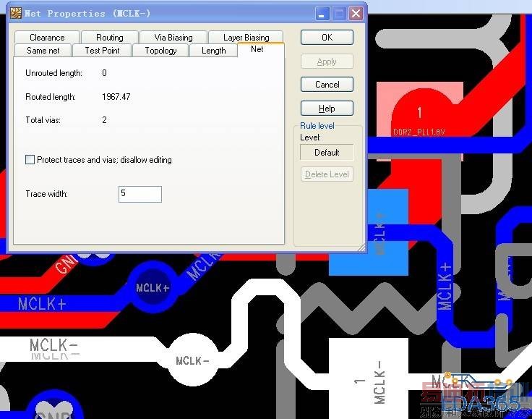
Task: Select the white MCLK- pad numbered 1
Action: (x=369, y=378)
